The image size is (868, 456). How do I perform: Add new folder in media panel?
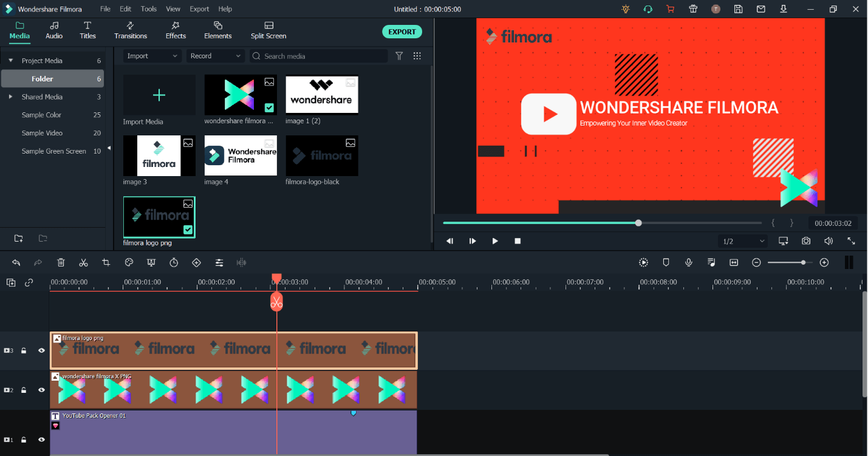(x=19, y=238)
